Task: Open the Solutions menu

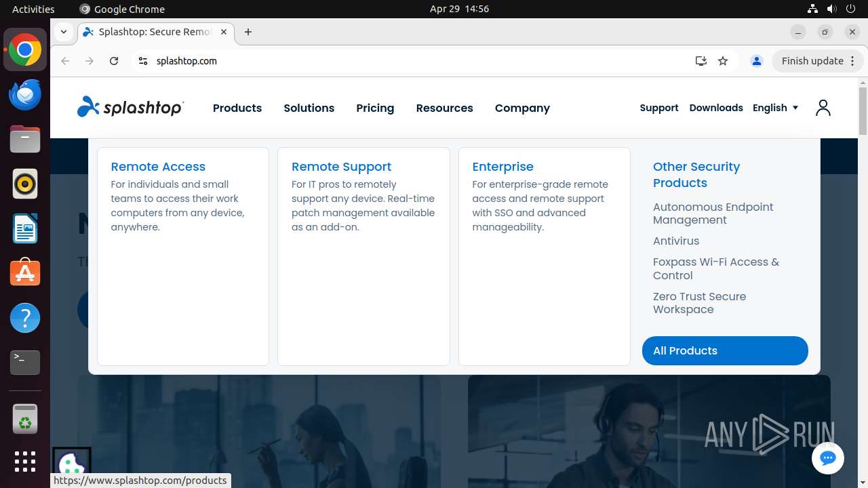Action: [x=309, y=108]
